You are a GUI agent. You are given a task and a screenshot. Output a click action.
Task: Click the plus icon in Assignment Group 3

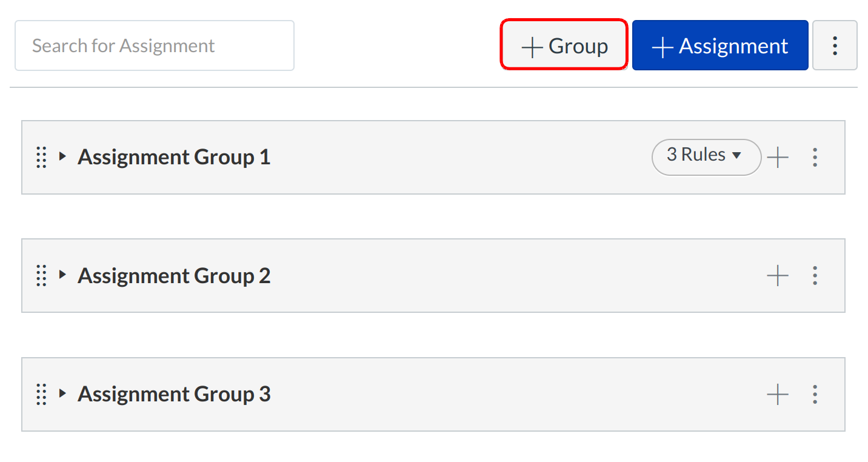(778, 394)
